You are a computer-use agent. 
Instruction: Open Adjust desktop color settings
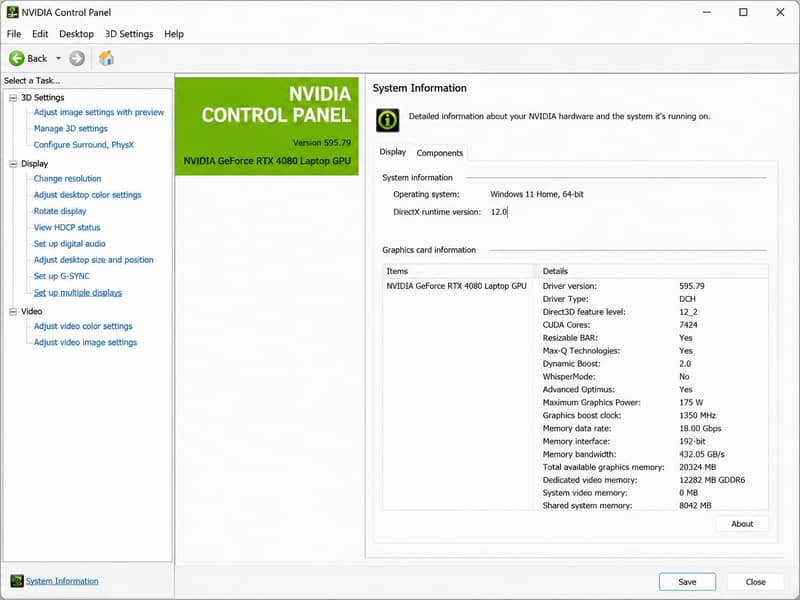[87, 195]
